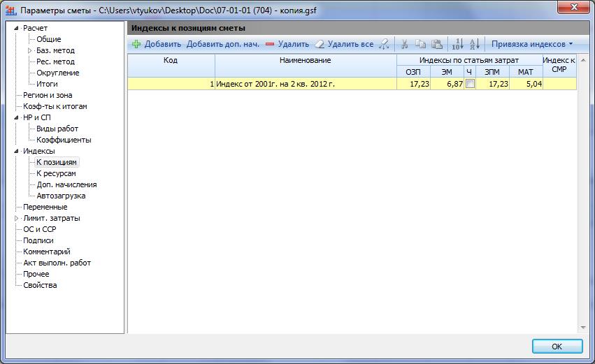595x364 pixels.
Task: Open the Привязка индексов dropdown
Action: (x=531, y=44)
